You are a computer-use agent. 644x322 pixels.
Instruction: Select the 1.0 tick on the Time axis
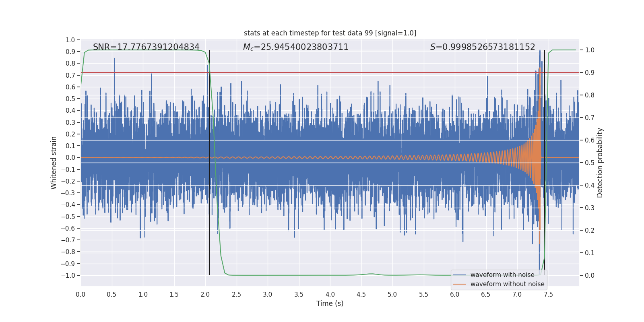click(x=143, y=294)
